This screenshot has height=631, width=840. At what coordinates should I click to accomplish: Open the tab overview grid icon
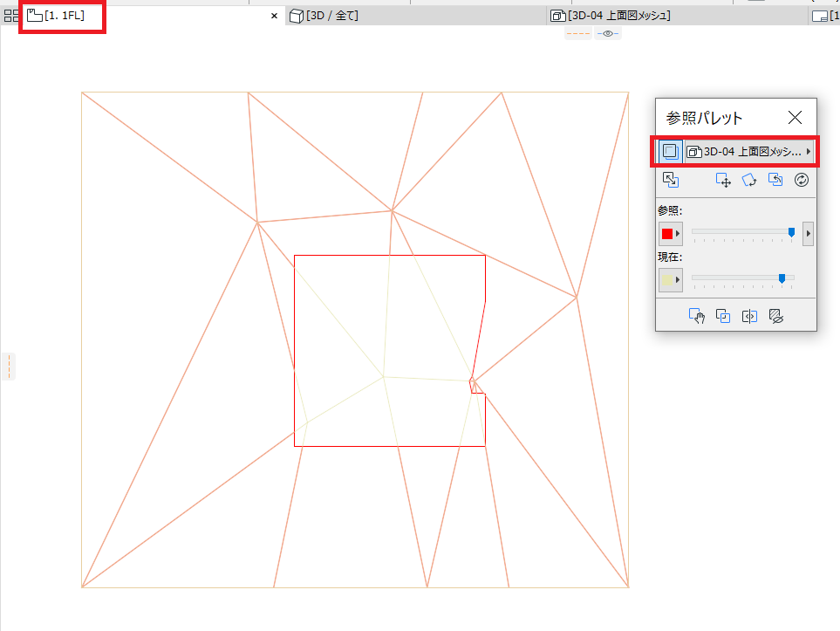pos(10,16)
